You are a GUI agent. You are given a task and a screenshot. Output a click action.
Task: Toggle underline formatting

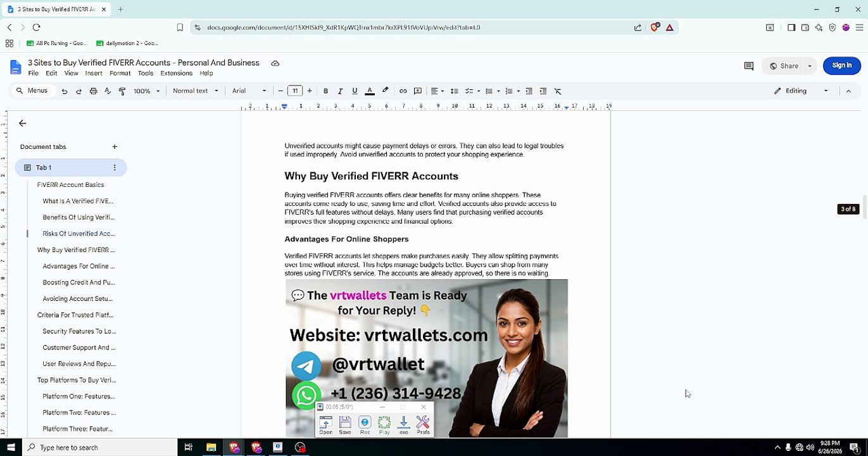point(355,91)
